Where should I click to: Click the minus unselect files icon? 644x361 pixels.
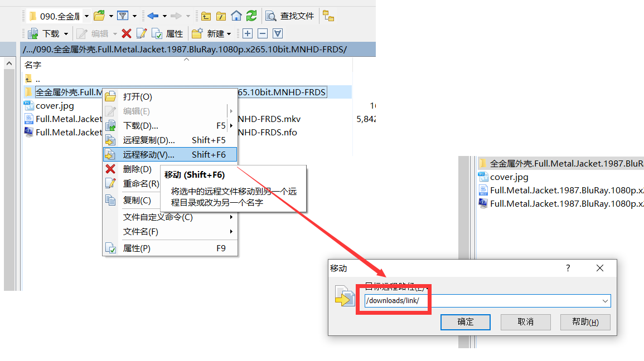coord(263,33)
